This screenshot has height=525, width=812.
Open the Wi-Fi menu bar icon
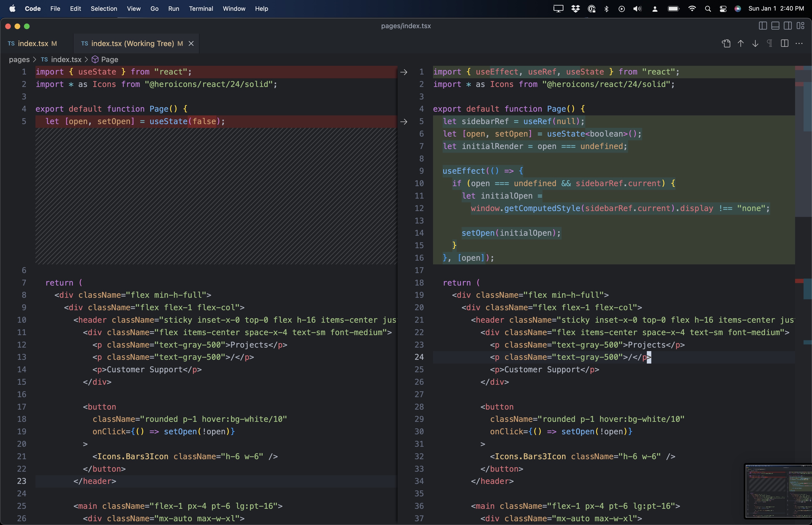point(692,8)
